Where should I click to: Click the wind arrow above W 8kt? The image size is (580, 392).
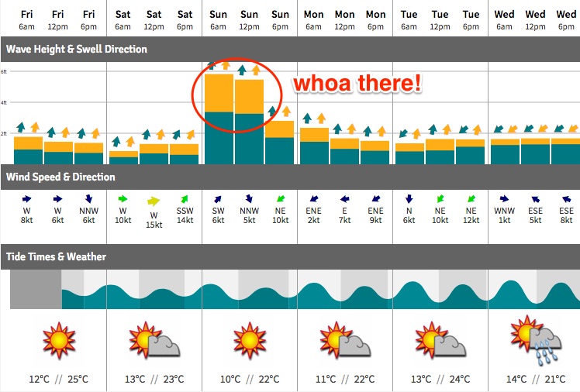(26, 199)
